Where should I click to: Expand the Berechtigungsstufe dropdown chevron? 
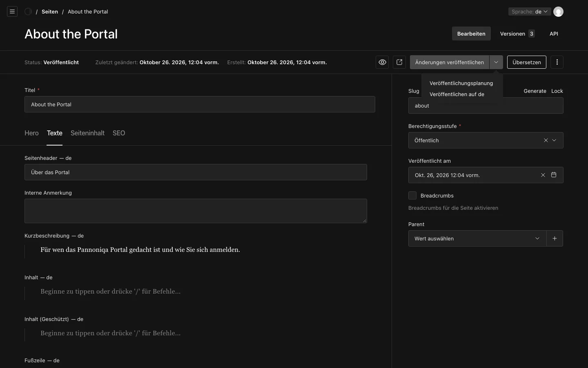click(554, 140)
